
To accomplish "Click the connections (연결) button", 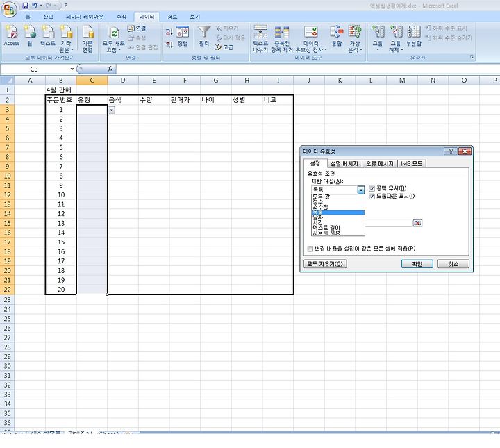I will 137,28.
